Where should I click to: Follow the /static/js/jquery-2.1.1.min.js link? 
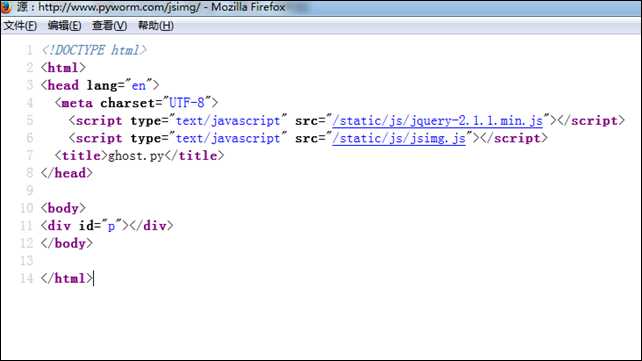(x=437, y=121)
